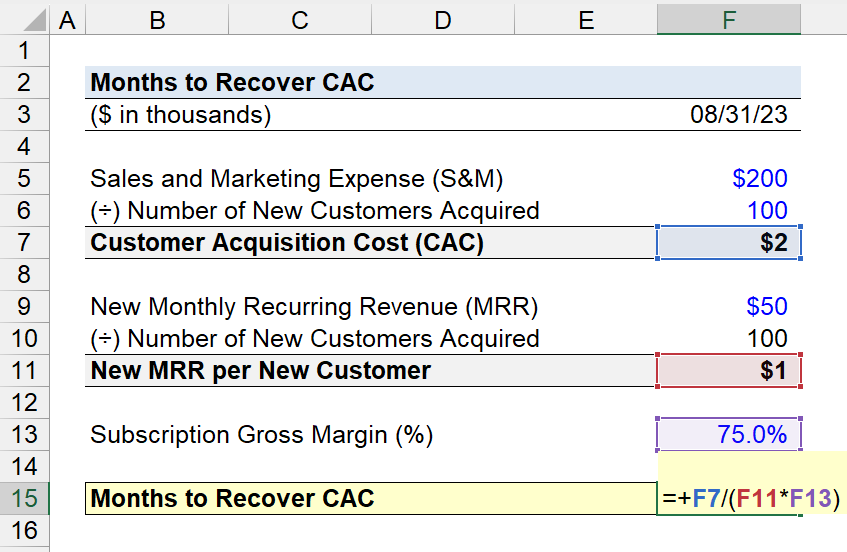Select the Subscription Gross Margin (%) label
847x552 pixels.
pyautogui.click(x=261, y=435)
